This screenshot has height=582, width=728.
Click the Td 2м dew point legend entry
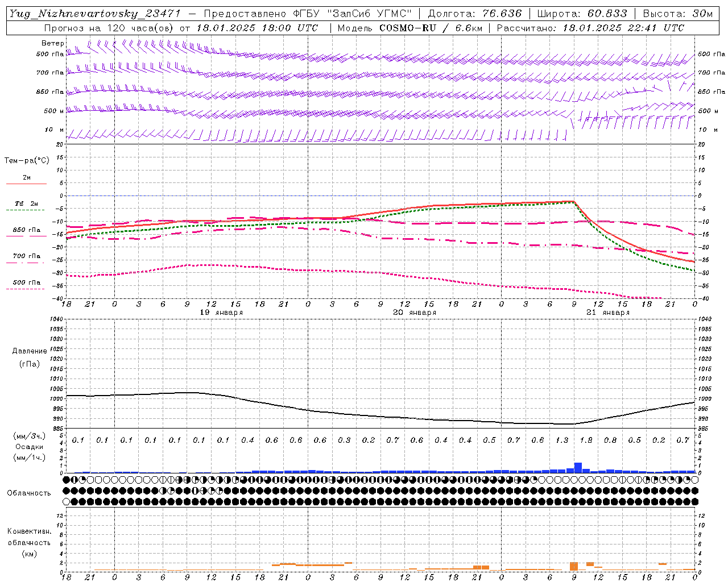(26, 203)
